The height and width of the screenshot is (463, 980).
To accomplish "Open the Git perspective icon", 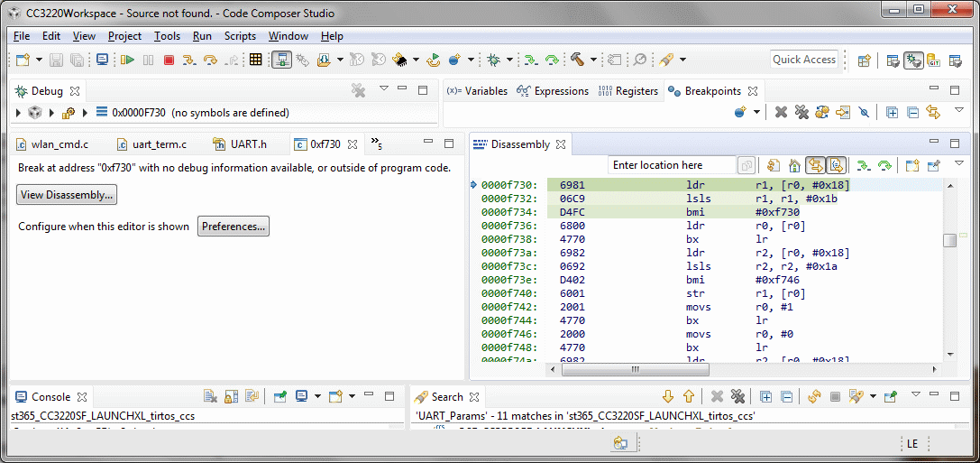I will point(934,60).
